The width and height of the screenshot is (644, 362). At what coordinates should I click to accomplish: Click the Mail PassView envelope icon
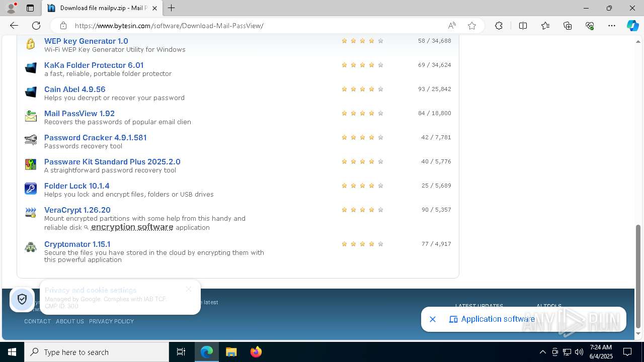coord(31,116)
